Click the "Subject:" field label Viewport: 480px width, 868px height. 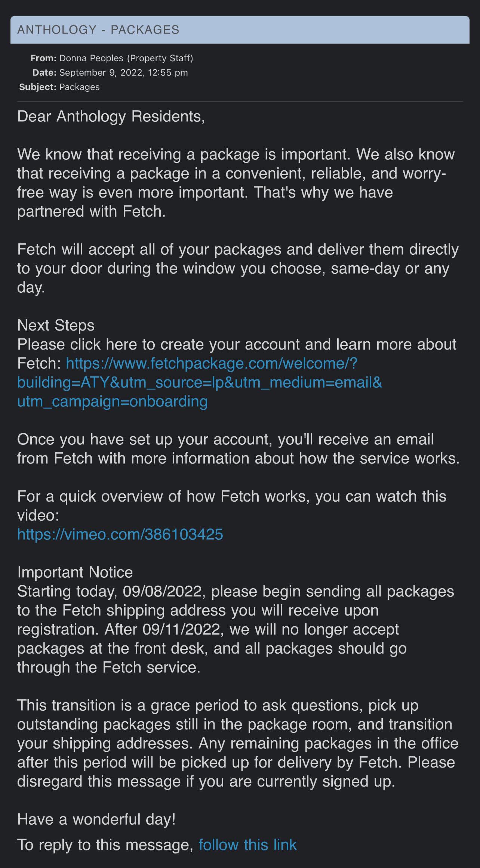(38, 87)
